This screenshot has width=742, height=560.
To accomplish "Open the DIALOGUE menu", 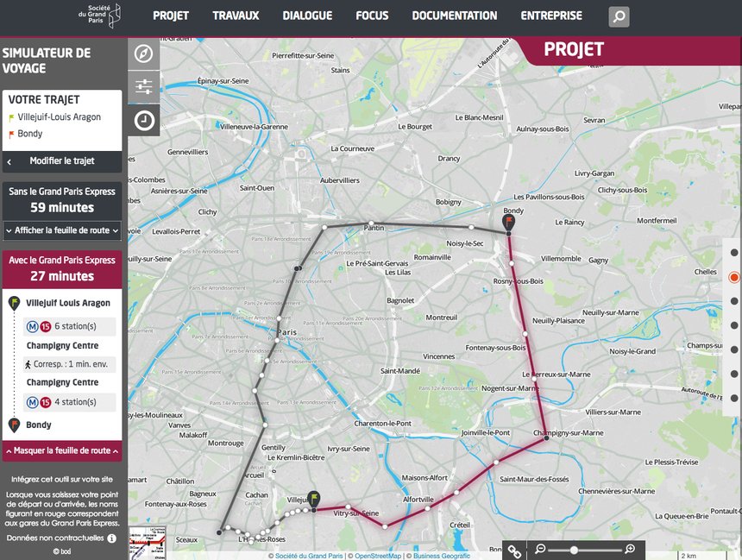I will (x=308, y=16).
